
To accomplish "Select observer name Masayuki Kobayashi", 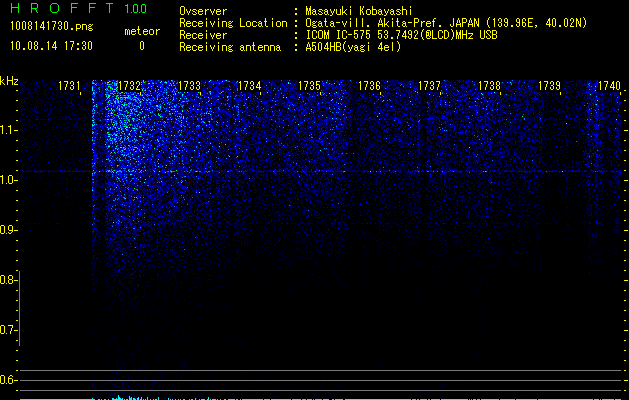I will pos(359,11).
